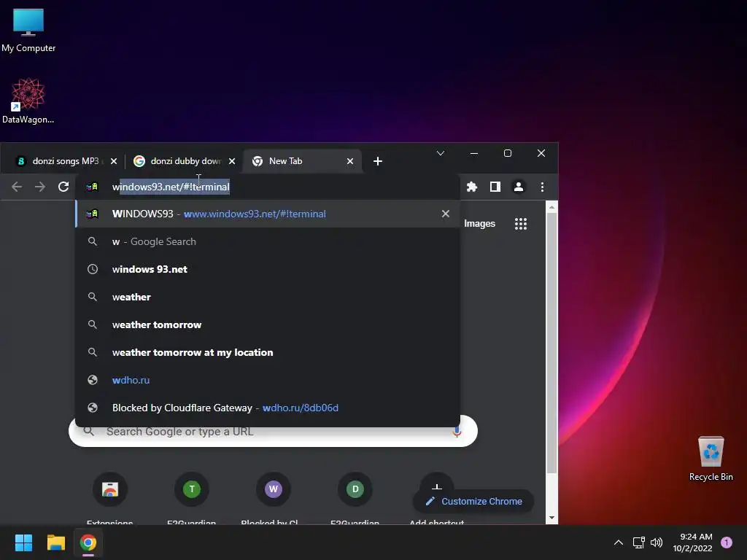Close the donzi dubby tab

232,161
